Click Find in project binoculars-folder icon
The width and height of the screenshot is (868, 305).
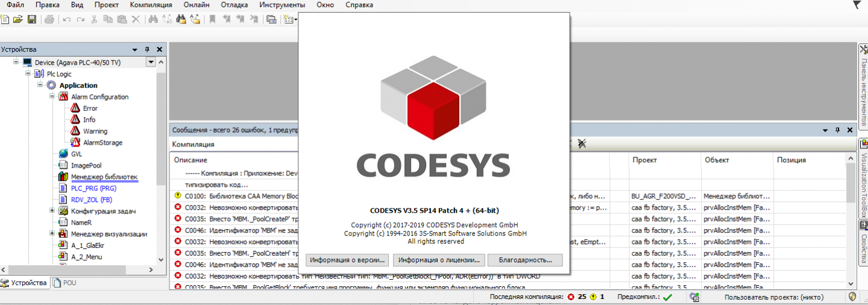181,19
